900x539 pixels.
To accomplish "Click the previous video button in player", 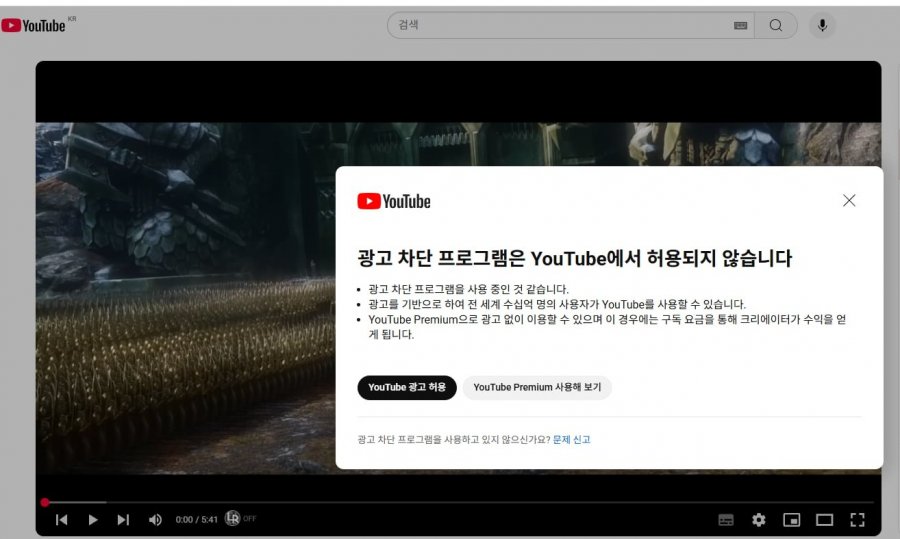I will [61, 519].
